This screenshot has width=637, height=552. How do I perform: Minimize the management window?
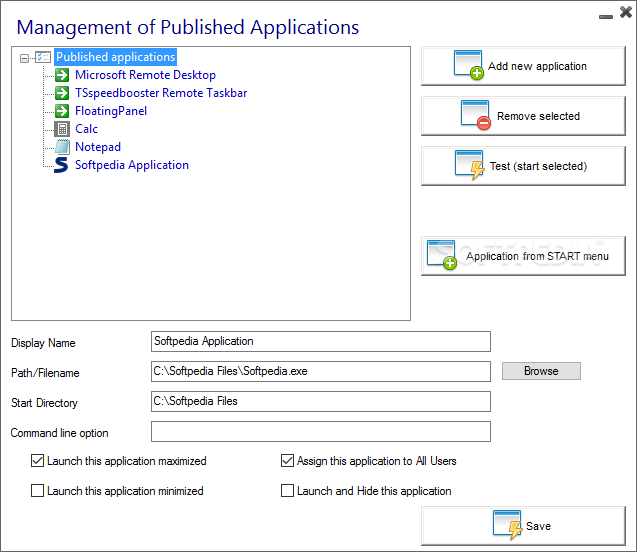(606, 17)
